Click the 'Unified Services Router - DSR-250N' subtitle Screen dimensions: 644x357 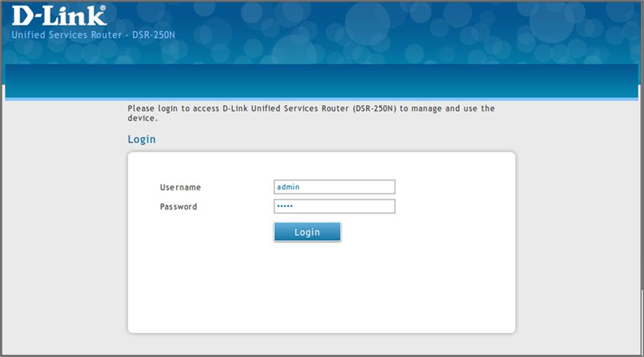93,34
